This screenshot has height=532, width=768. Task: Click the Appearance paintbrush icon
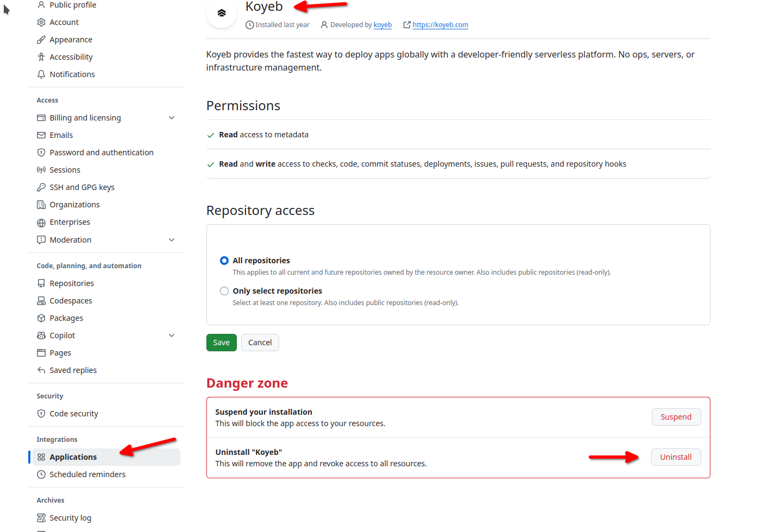(41, 40)
